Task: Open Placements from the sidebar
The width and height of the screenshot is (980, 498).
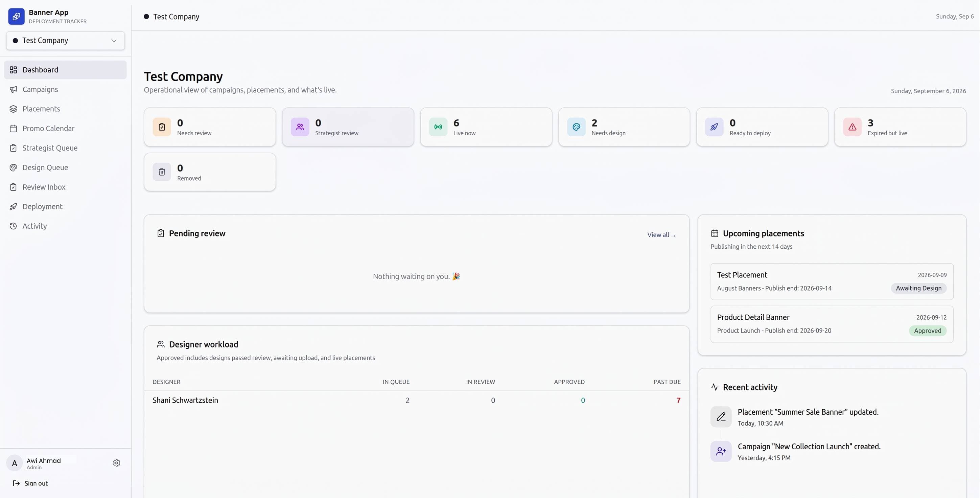Action: pyautogui.click(x=66, y=109)
